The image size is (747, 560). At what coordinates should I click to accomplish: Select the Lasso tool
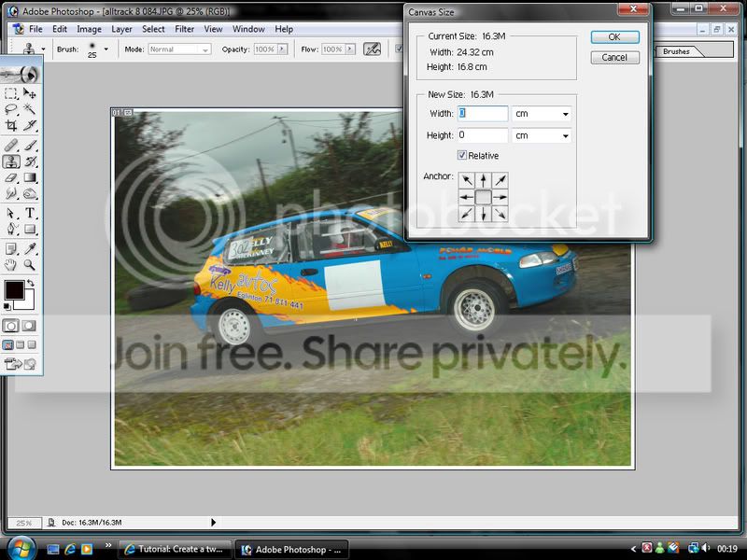click(11, 109)
